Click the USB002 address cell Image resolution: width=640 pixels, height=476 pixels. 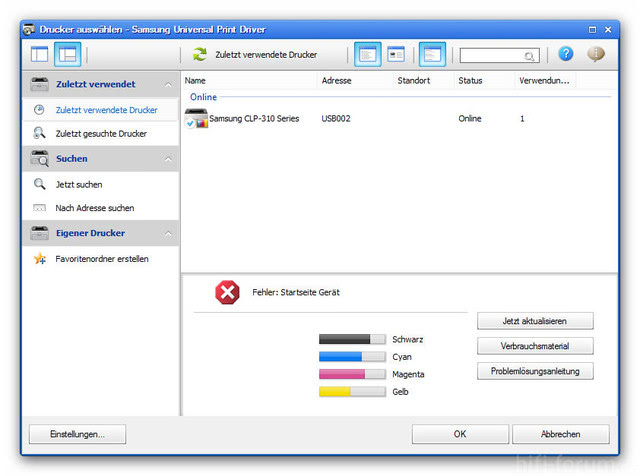pos(336,118)
